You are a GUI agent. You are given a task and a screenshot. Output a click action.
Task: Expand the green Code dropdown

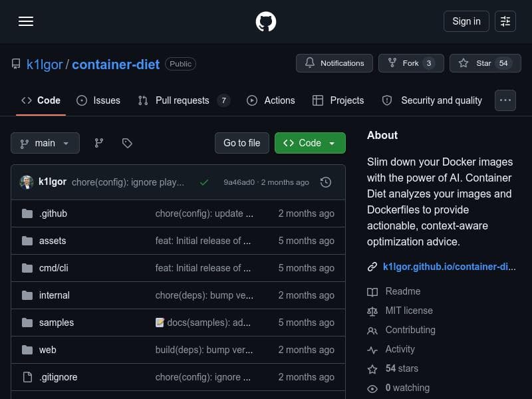point(310,143)
